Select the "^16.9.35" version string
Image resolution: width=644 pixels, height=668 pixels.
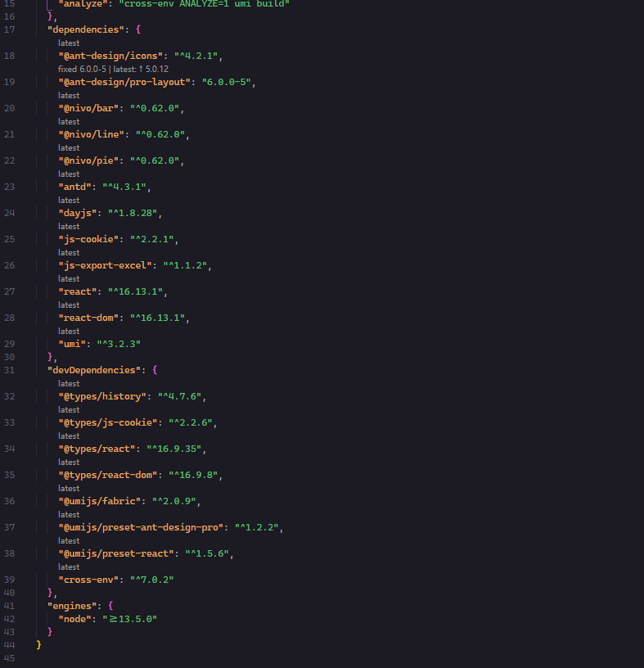click(173, 449)
